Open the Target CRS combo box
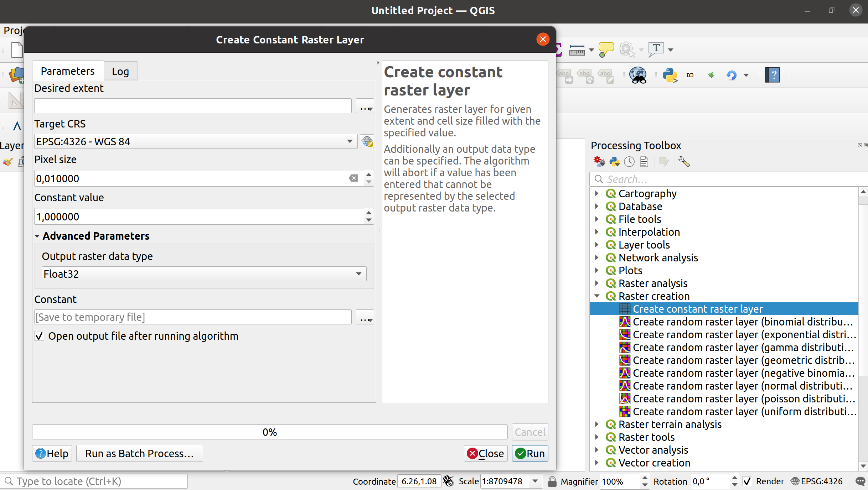 [x=195, y=141]
